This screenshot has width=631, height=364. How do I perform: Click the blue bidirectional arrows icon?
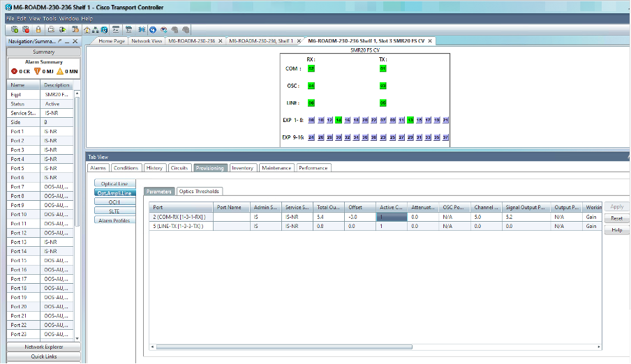[x=142, y=29]
